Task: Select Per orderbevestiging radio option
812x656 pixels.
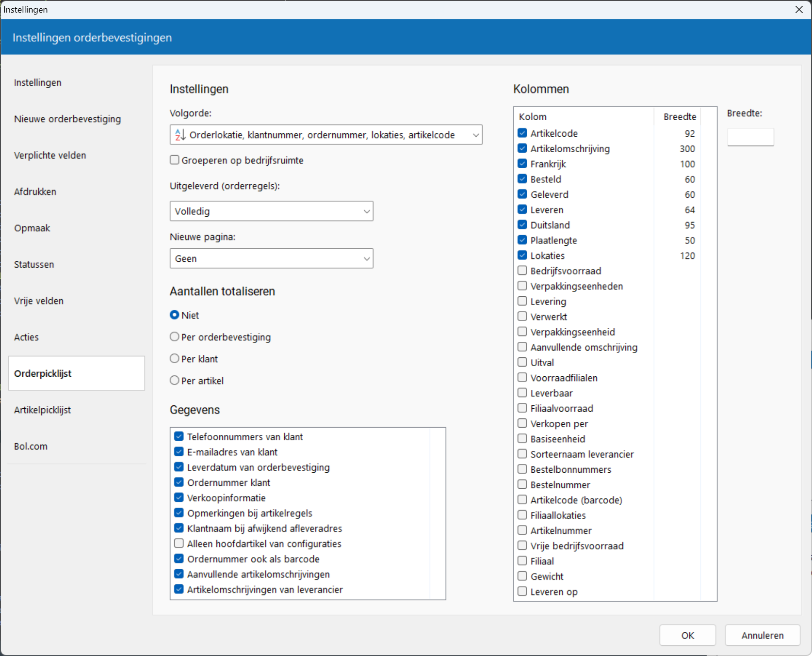Action: click(x=175, y=336)
